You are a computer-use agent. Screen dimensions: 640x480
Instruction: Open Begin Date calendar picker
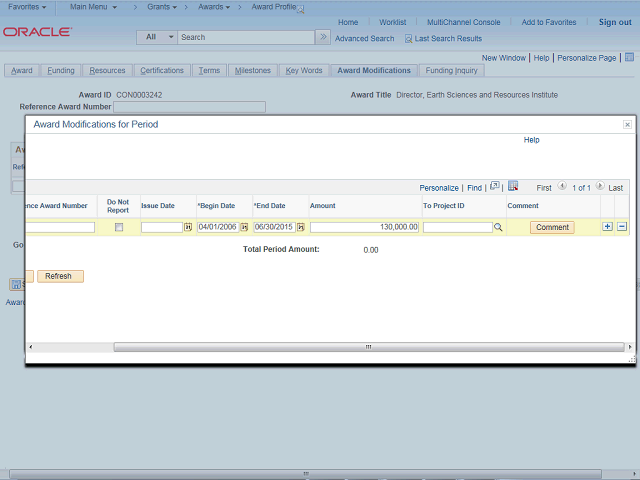click(x=244, y=227)
